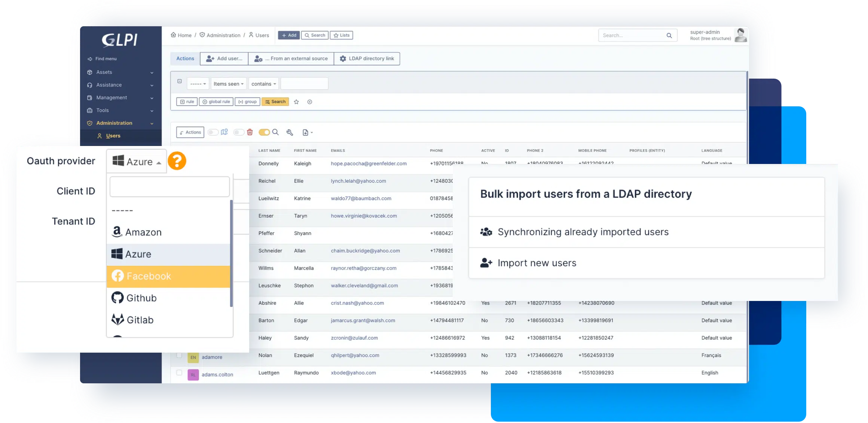Collapse the search criteria panel icon

(180, 81)
